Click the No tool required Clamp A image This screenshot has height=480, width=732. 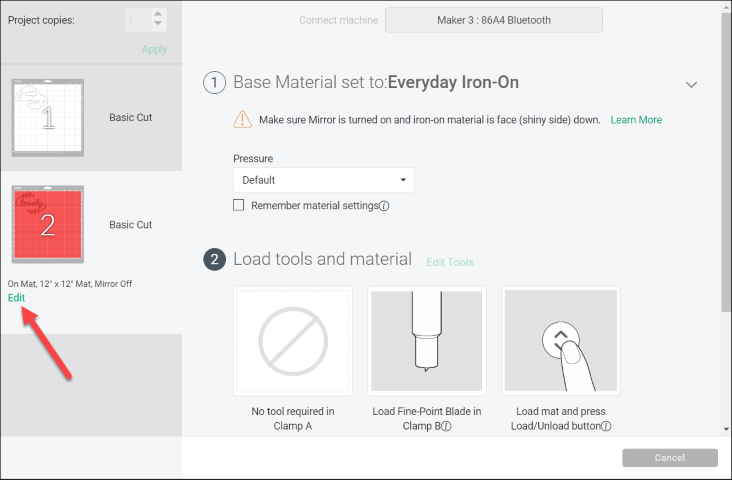(293, 341)
